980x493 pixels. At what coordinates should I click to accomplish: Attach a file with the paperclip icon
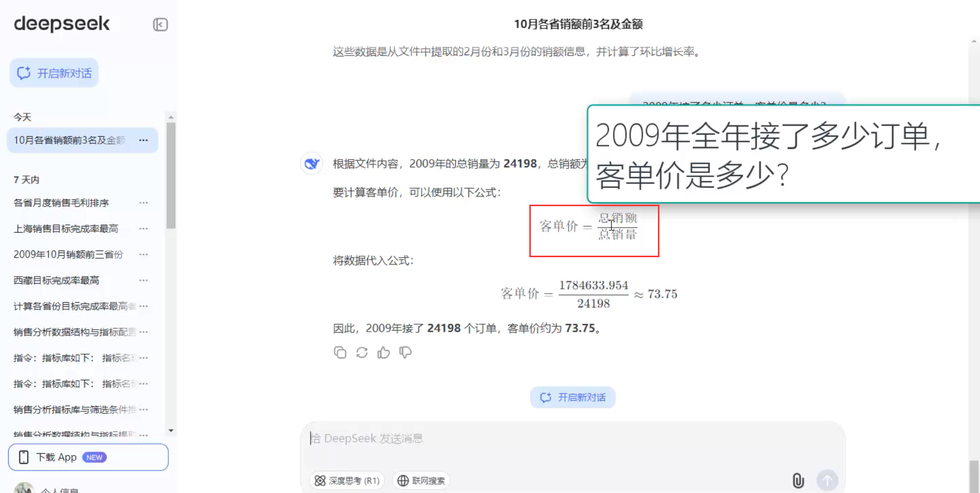coord(798,480)
